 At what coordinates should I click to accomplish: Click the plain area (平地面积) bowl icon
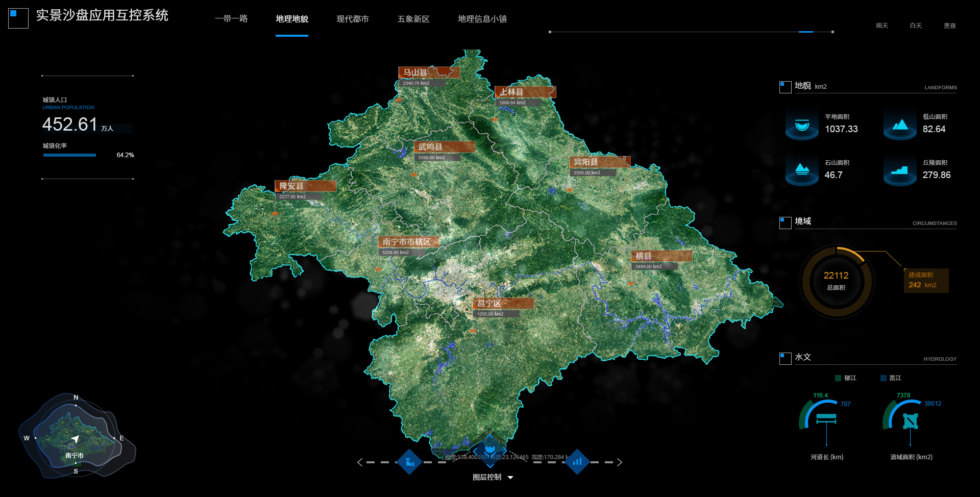(x=802, y=126)
